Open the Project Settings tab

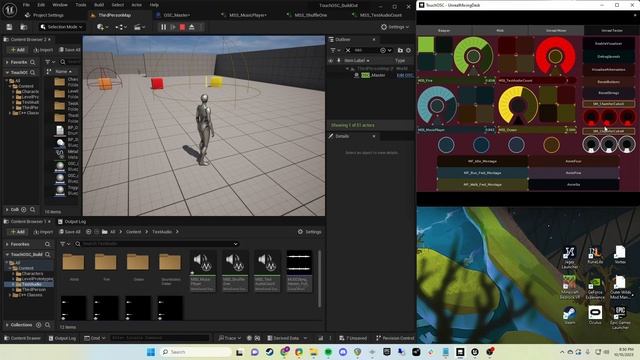pos(48,15)
